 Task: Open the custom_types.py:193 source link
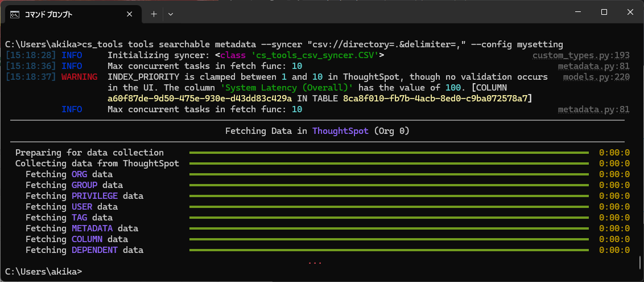tap(581, 55)
